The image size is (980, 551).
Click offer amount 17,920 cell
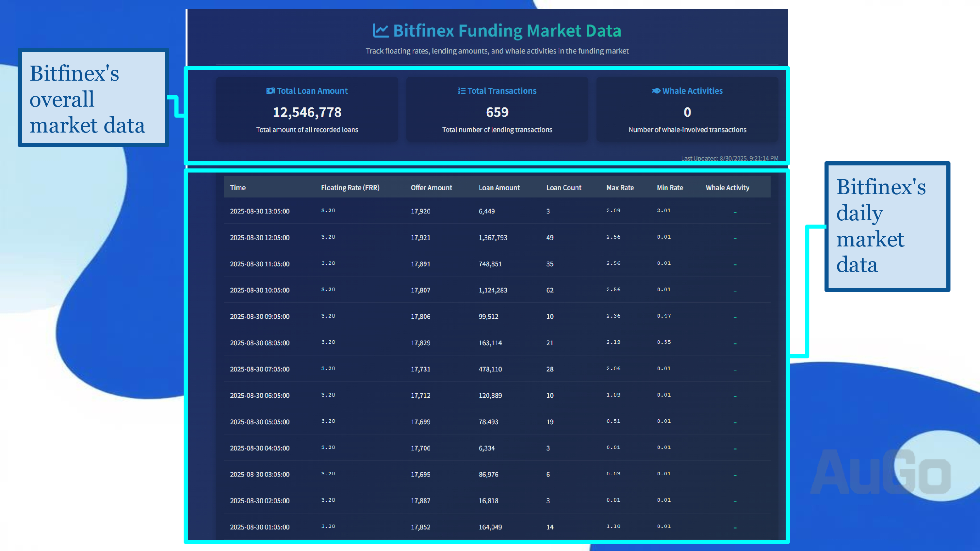(420, 211)
